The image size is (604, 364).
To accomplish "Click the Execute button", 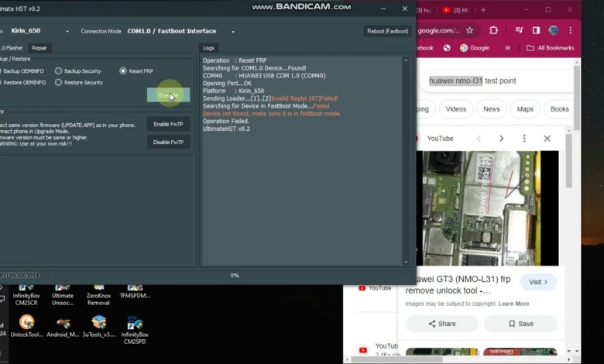I will [x=168, y=95].
